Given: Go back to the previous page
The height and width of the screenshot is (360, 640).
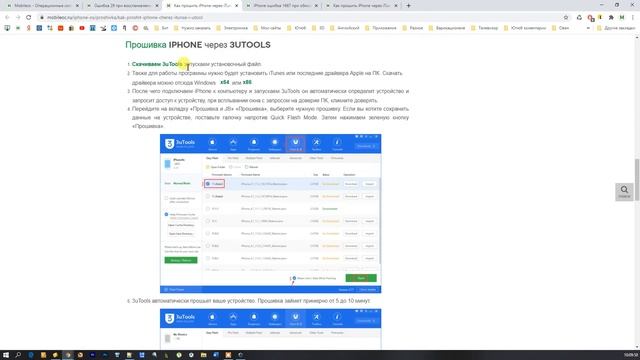Looking at the screenshot, I should coord(7,18).
